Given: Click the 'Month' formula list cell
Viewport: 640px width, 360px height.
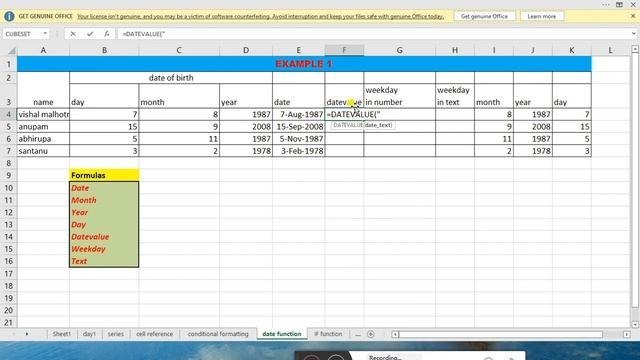Looking at the screenshot, I should pyautogui.click(x=104, y=200).
